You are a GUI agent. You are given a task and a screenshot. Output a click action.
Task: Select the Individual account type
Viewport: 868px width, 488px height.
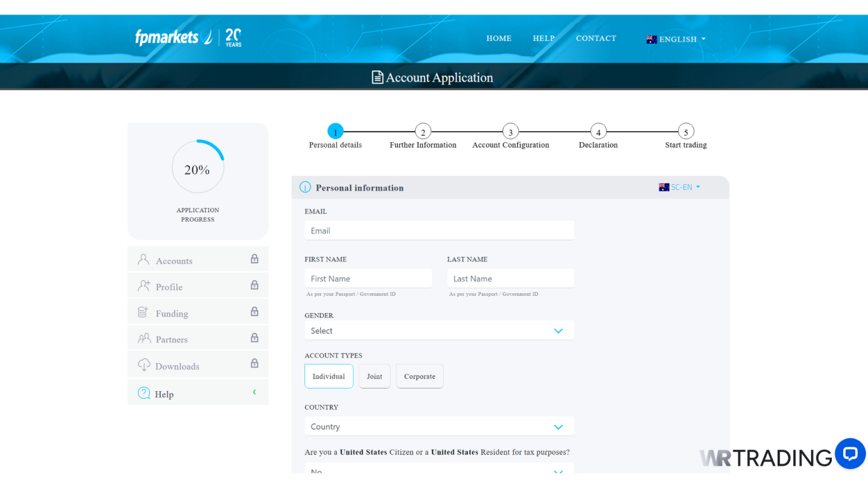click(329, 376)
